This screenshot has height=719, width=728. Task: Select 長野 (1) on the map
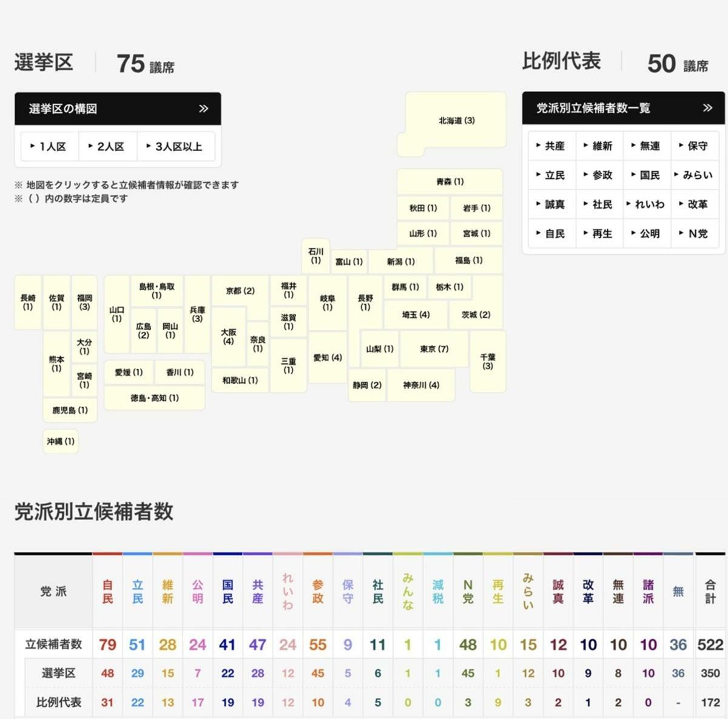click(x=365, y=302)
